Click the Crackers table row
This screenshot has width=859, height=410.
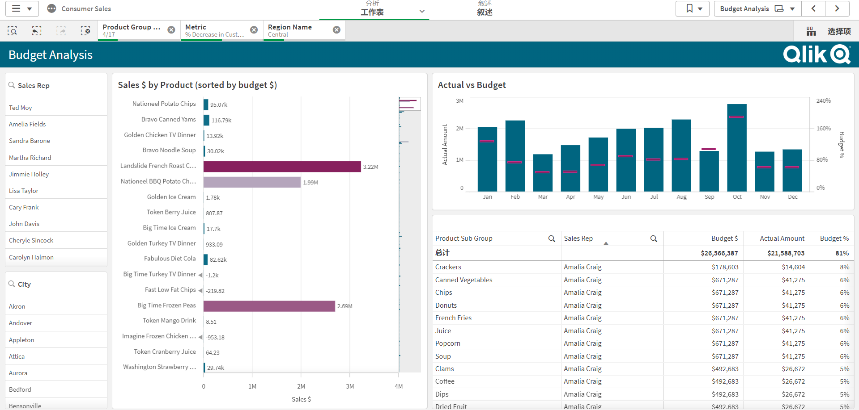tap(642, 267)
